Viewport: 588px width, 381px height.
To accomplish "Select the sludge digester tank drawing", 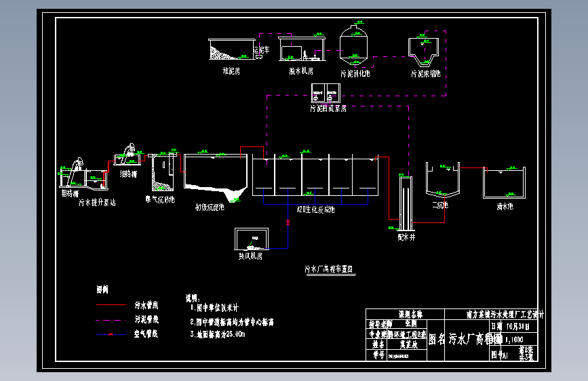I will coord(353,45).
